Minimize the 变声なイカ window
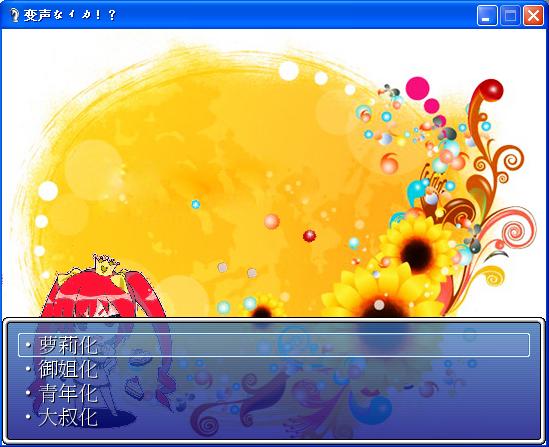 pyautogui.click(x=487, y=15)
